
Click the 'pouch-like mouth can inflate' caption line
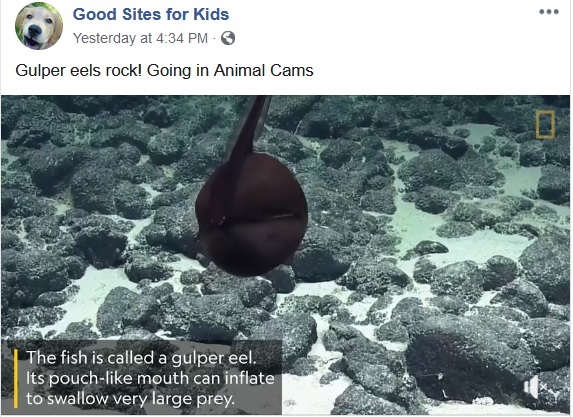150,378
